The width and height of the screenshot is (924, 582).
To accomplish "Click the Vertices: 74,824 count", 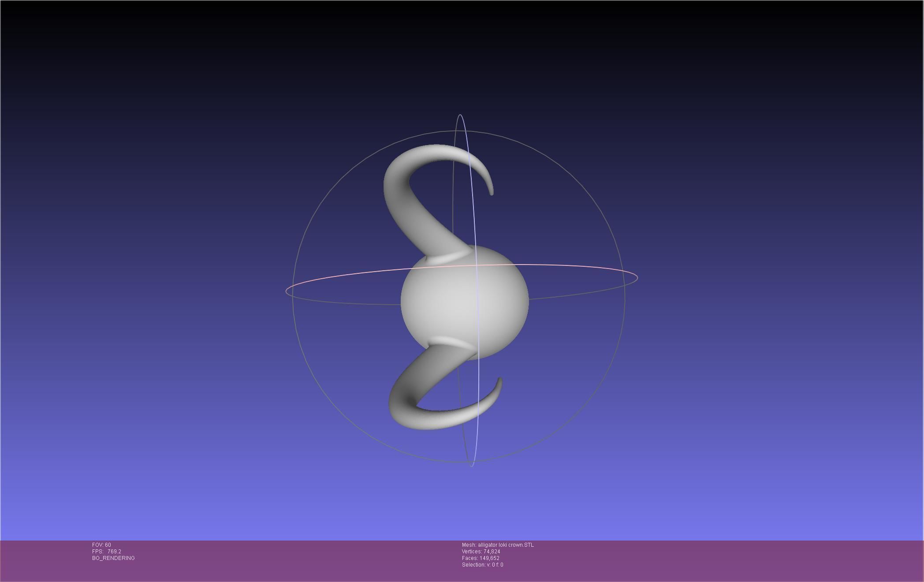I will tap(481, 552).
